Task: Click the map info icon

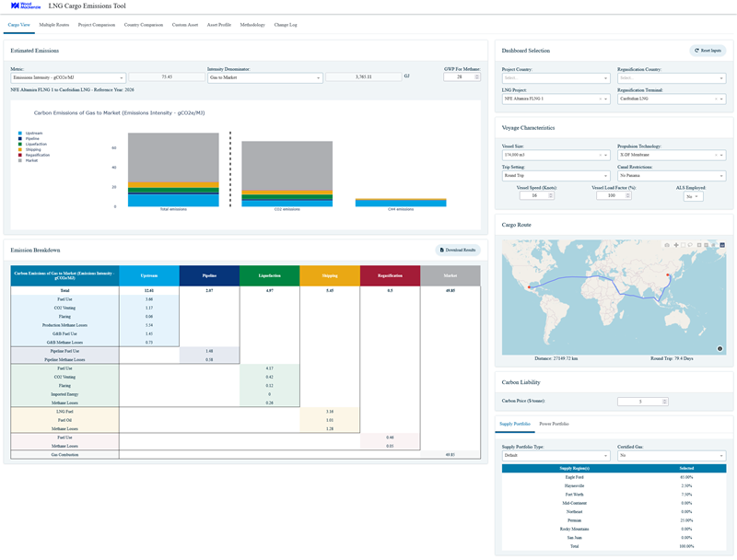Action: pyautogui.click(x=719, y=348)
